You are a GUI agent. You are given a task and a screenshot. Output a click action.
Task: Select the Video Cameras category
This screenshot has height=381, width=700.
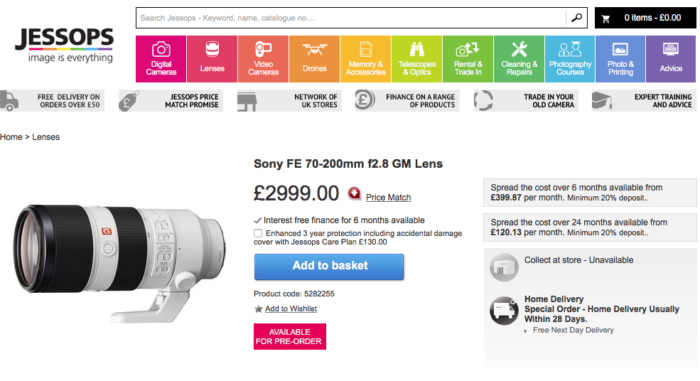point(263,59)
